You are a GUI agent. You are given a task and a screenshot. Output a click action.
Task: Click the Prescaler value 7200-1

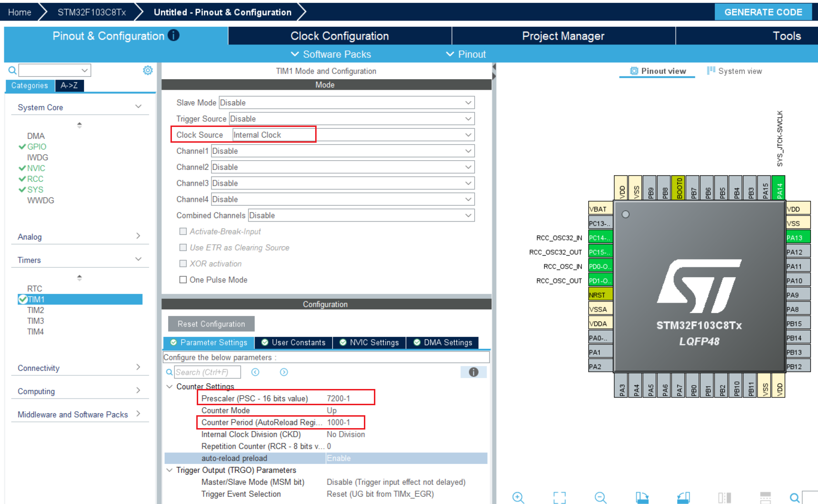(x=338, y=399)
